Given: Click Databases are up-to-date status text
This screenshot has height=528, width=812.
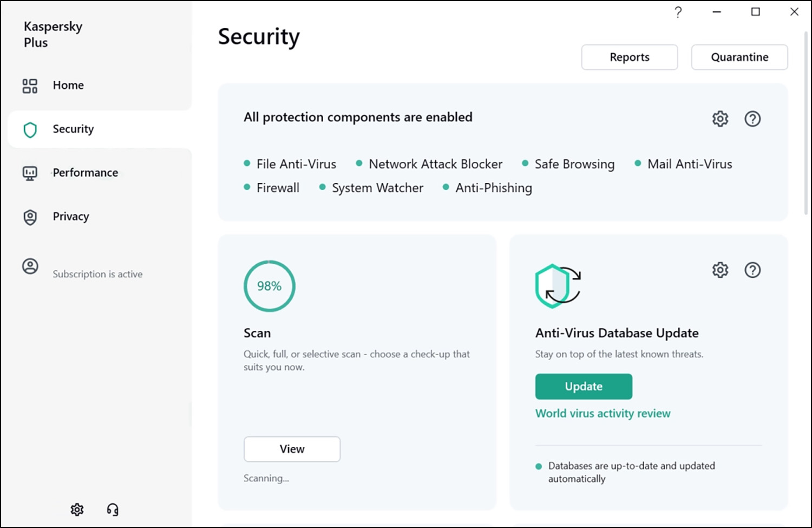Looking at the screenshot, I should click(631, 472).
